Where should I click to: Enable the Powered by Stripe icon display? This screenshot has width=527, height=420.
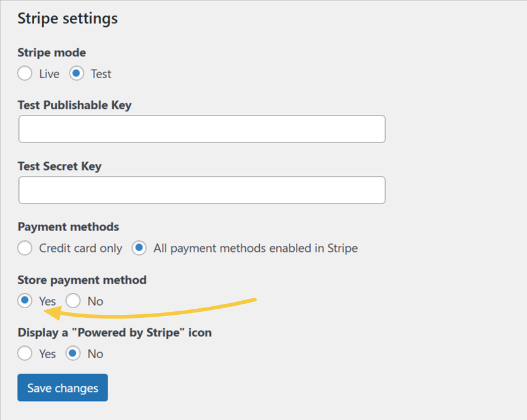click(24, 353)
